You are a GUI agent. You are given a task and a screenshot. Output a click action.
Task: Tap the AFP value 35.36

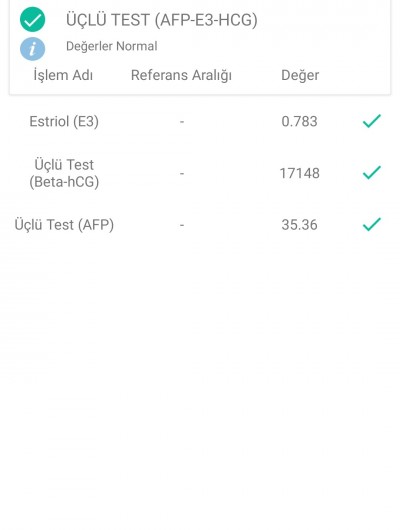(x=299, y=225)
